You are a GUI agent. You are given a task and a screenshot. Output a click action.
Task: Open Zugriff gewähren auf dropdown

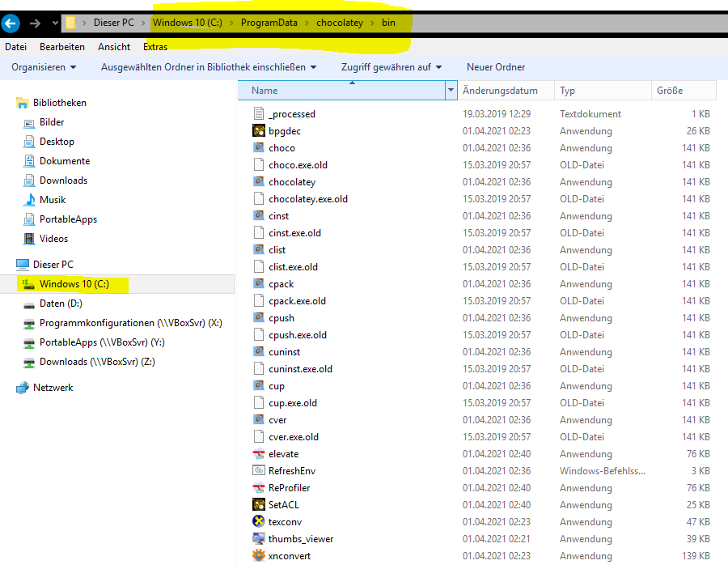(392, 67)
